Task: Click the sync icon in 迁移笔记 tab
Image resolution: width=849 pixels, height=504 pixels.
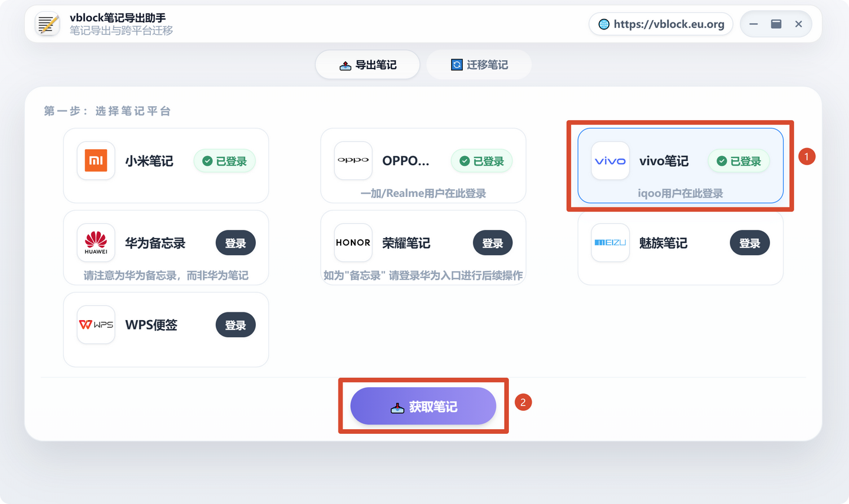Action: pyautogui.click(x=457, y=65)
